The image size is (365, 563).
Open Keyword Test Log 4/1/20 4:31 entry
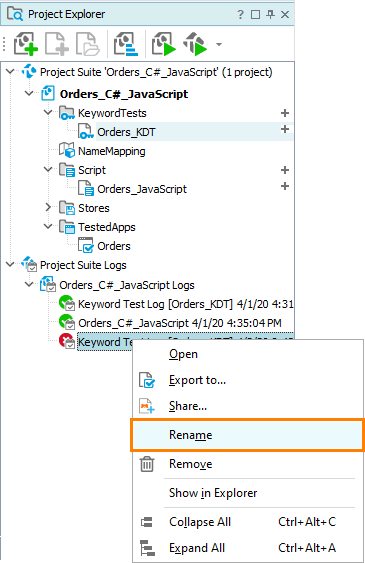(186, 304)
